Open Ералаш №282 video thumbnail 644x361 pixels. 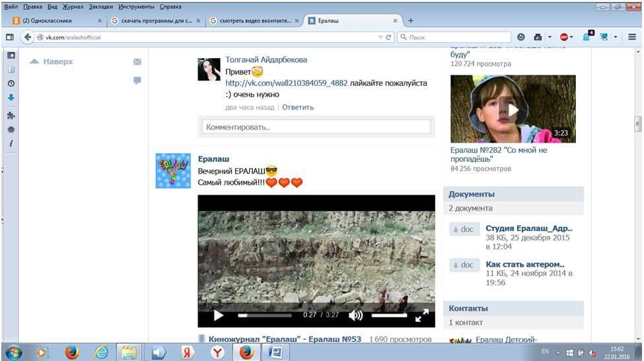(x=513, y=108)
